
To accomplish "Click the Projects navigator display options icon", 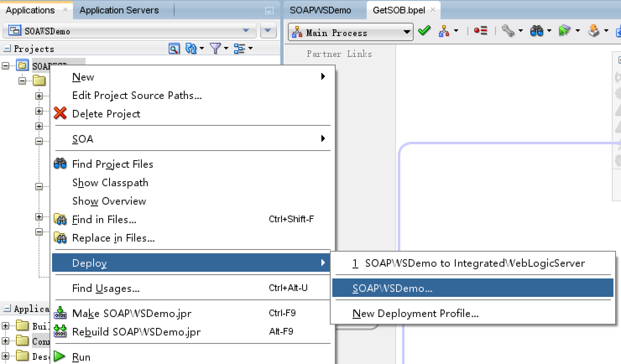I will point(239,49).
